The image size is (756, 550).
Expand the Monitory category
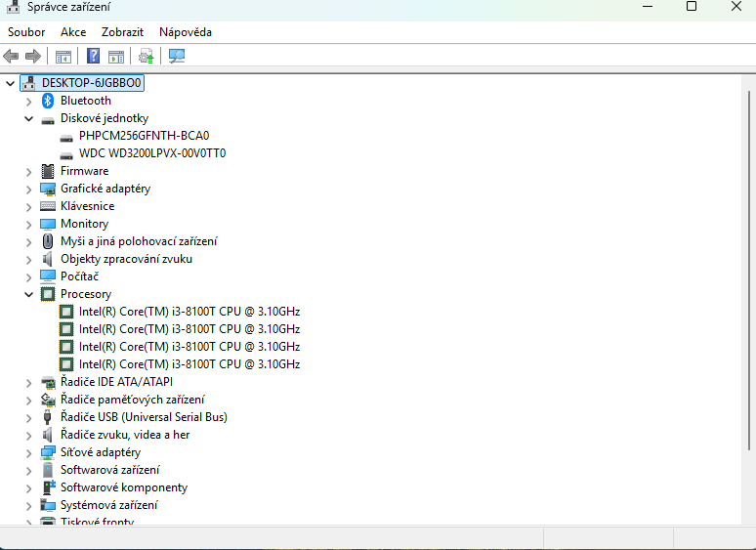click(x=29, y=225)
